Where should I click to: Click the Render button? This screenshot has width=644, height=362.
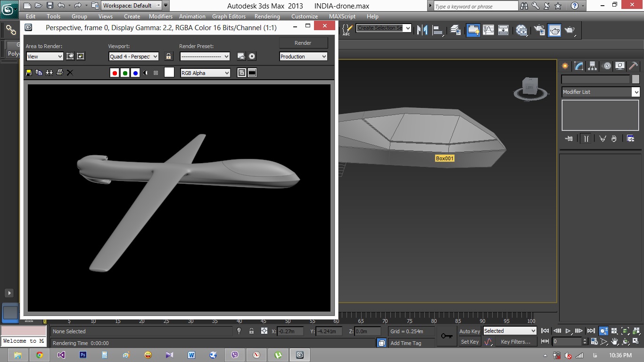tap(303, 43)
